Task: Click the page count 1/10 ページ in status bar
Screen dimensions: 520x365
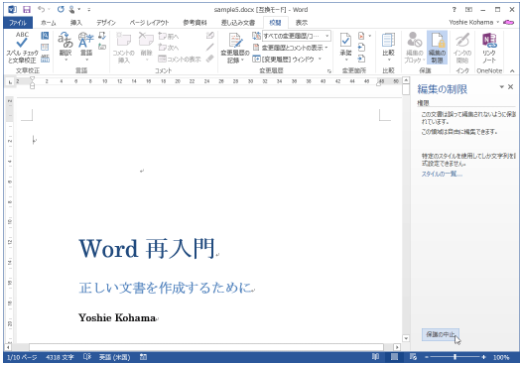Action: [x=22, y=357]
